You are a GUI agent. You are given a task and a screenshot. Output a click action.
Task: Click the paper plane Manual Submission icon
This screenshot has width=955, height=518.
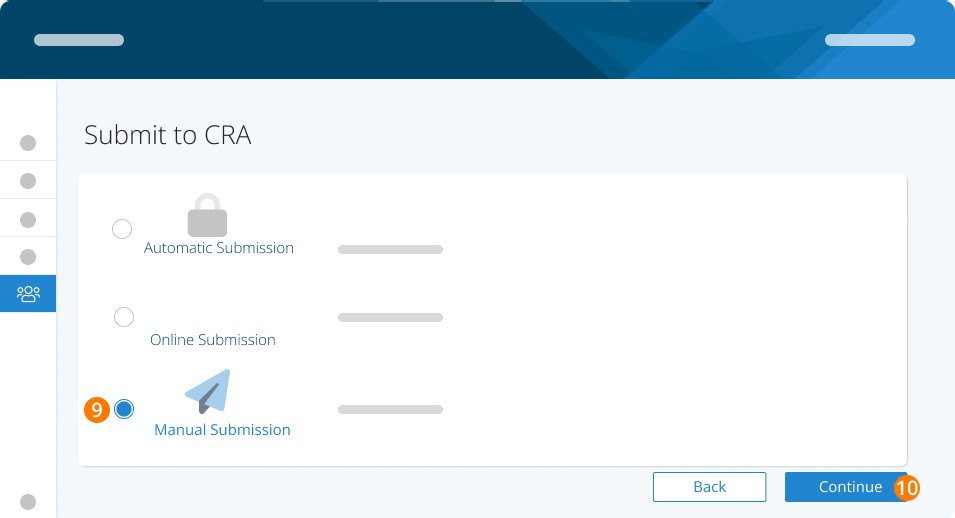tap(208, 391)
